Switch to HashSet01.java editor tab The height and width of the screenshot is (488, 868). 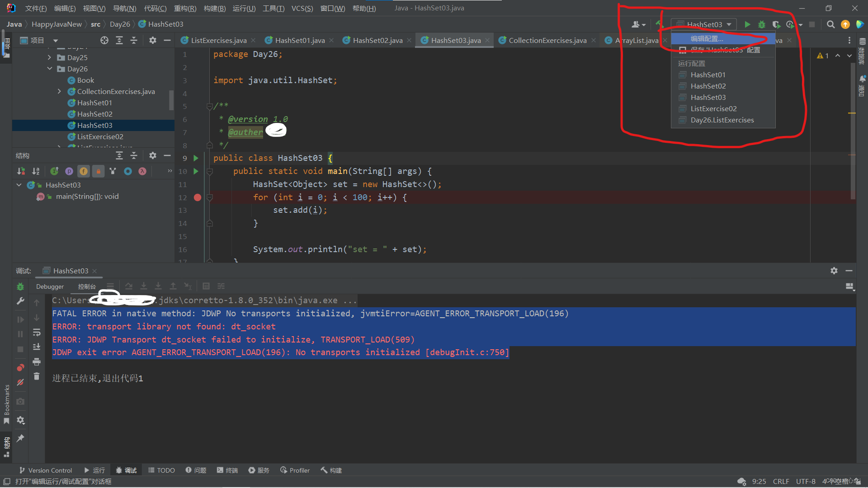[299, 40]
